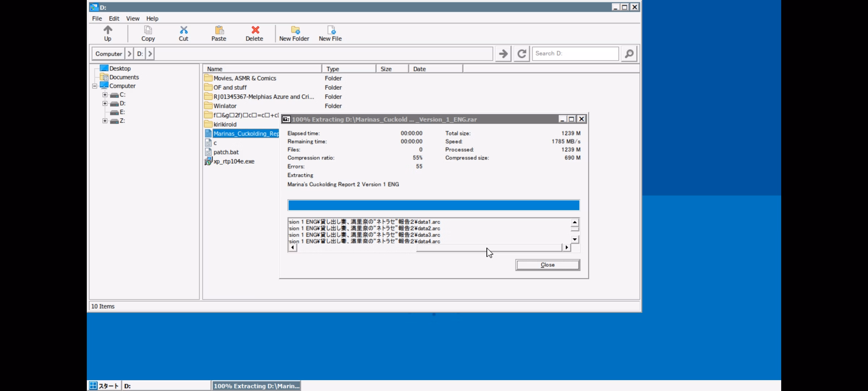Expand the C: drive tree node
Screen dimensions: 868x391
pyautogui.click(x=105, y=95)
